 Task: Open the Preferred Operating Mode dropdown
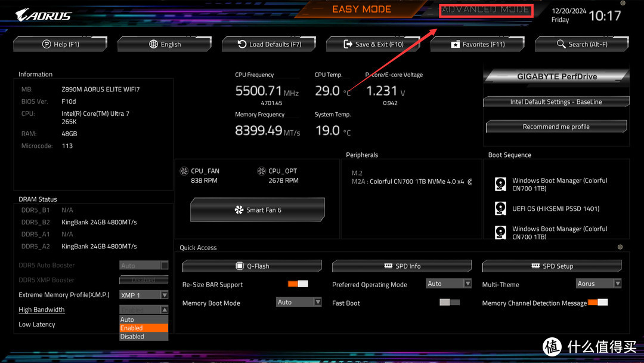(x=448, y=283)
